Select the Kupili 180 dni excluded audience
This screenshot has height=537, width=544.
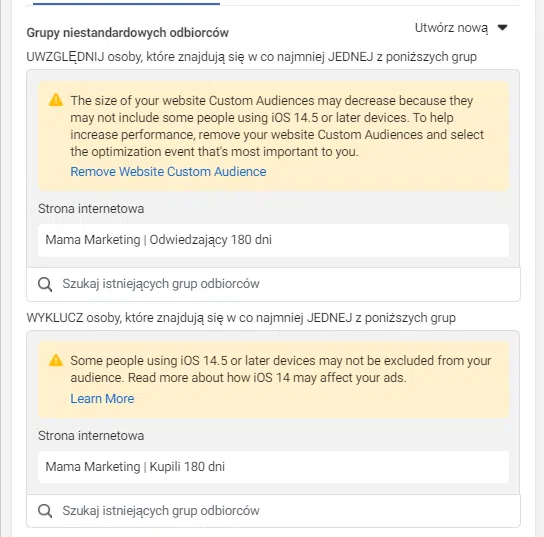tap(273, 467)
